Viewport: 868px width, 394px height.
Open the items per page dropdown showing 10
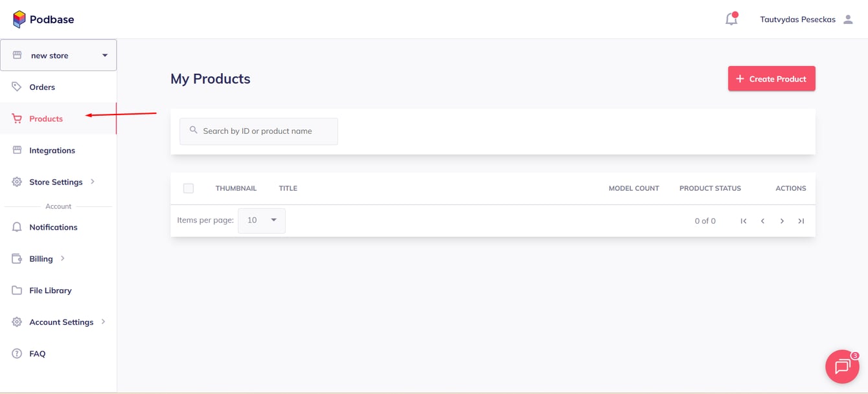click(x=262, y=220)
